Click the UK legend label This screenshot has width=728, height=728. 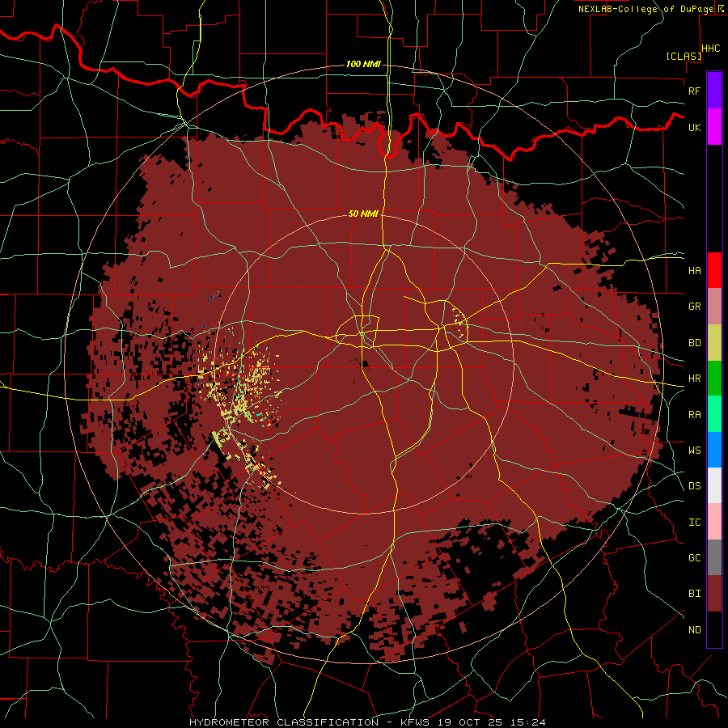(x=695, y=127)
